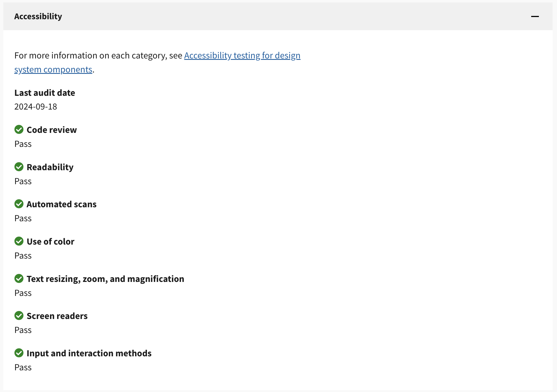Click the Pass label under Screen readers

[23, 330]
